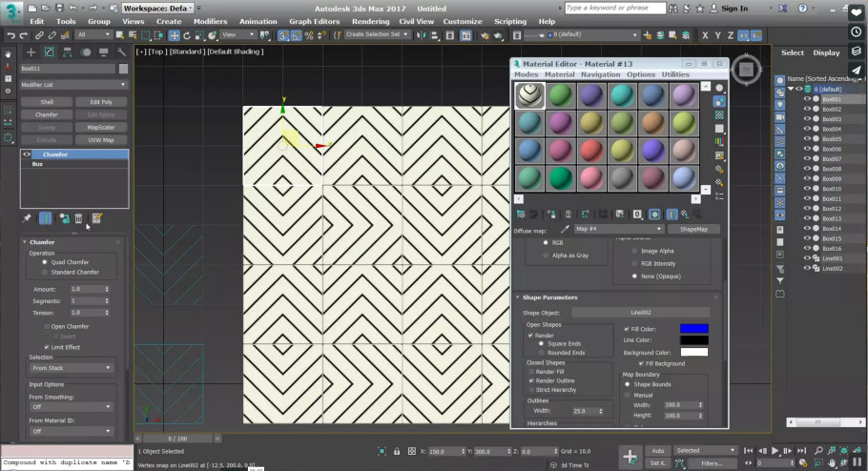Viewport: 868px width, 471px height.
Task: Open the Utilities wrench tab
Action: [121, 52]
